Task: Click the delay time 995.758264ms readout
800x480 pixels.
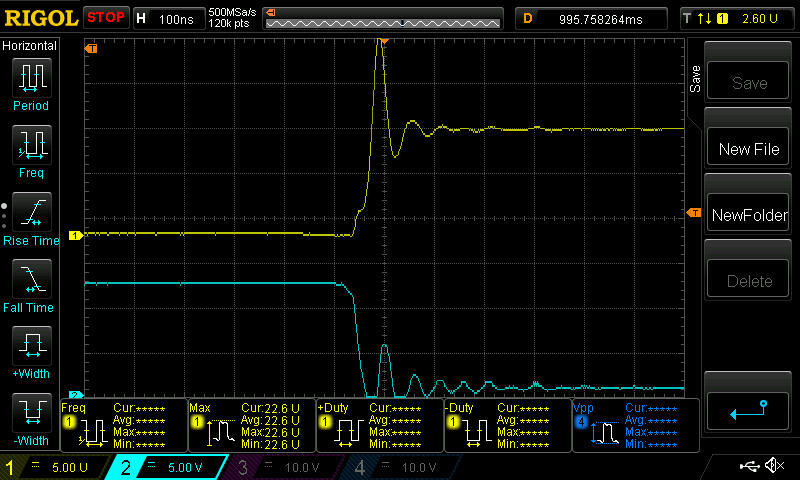Action: tap(601, 19)
